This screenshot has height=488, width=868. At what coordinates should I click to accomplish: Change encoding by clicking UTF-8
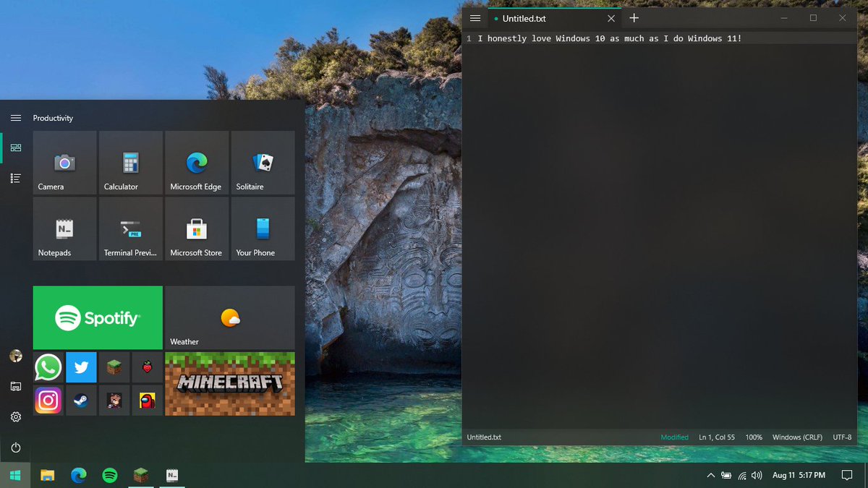tap(842, 437)
